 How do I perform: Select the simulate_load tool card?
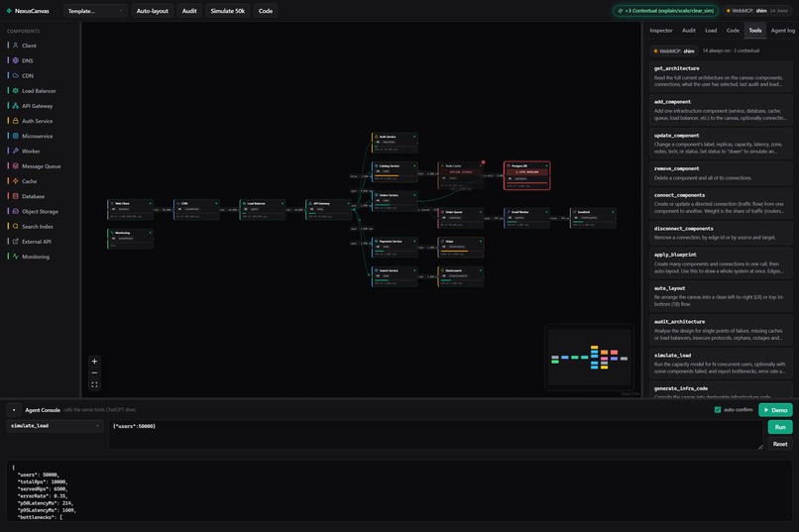tap(721, 364)
